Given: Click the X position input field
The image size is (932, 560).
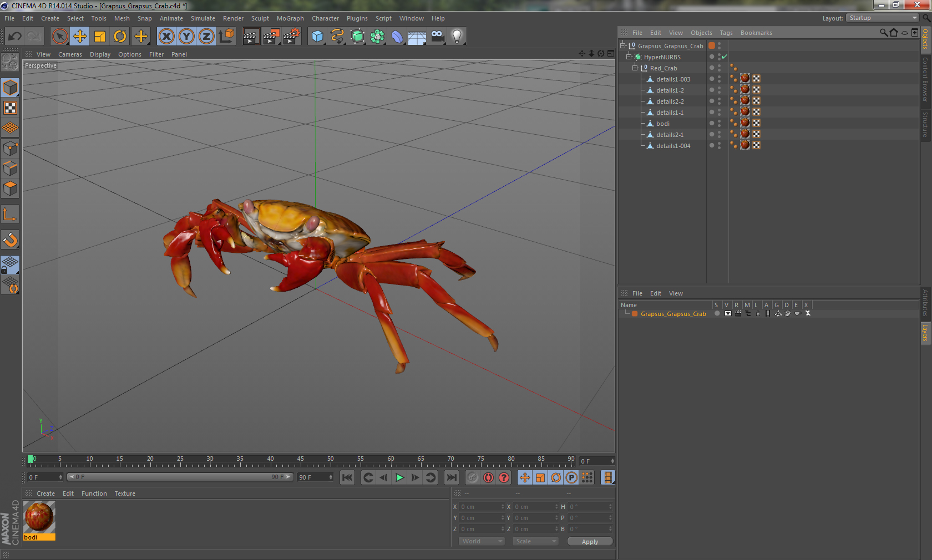Looking at the screenshot, I should tap(481, 507).
